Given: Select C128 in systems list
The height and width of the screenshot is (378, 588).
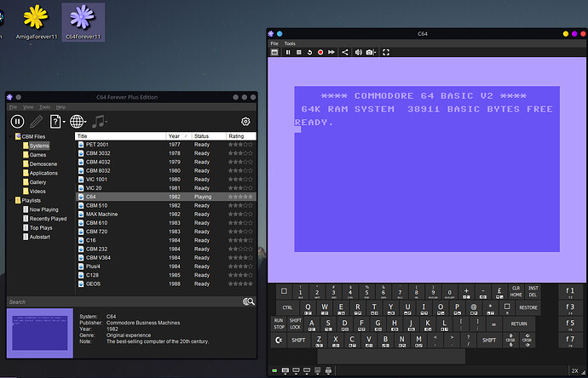Looking at the screenshot, I should coord(166,275).
